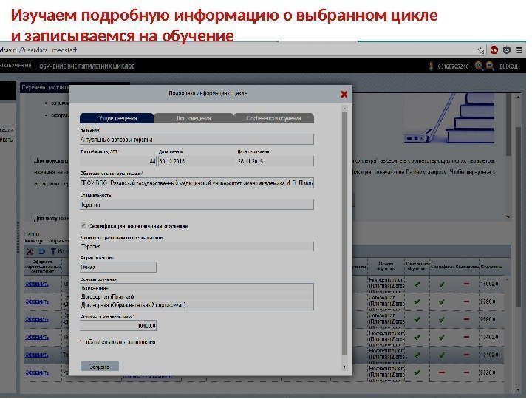Click the funnel filter icon in table toolbar
Image resolution: width=532 pixels, height=399 pixels.
coord(53,251)
